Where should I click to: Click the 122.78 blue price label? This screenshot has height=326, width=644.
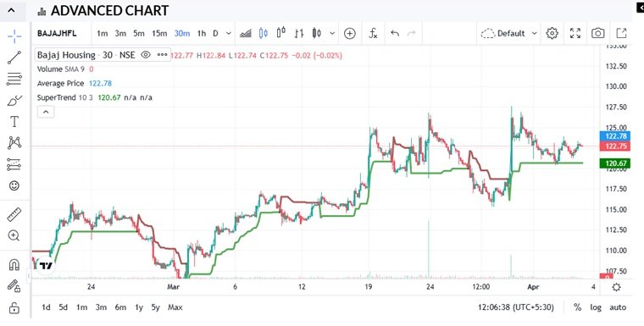coord(615,136)
